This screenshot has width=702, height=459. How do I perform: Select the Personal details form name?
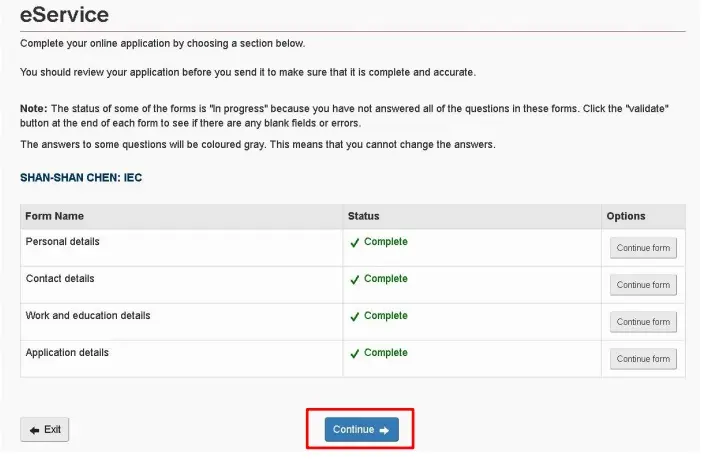pyautogui.click(x=62, y=242)
